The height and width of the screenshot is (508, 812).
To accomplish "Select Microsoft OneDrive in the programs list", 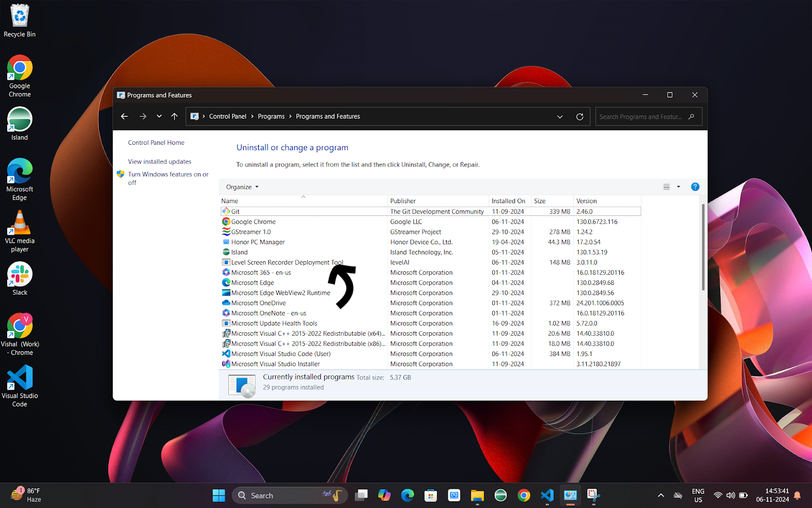I will tap(258, 303).
